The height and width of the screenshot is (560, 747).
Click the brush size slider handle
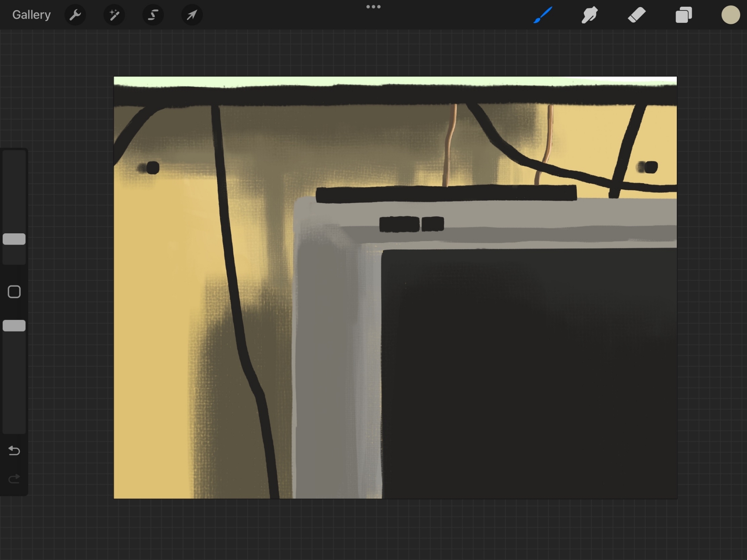(x=14, y=239)
